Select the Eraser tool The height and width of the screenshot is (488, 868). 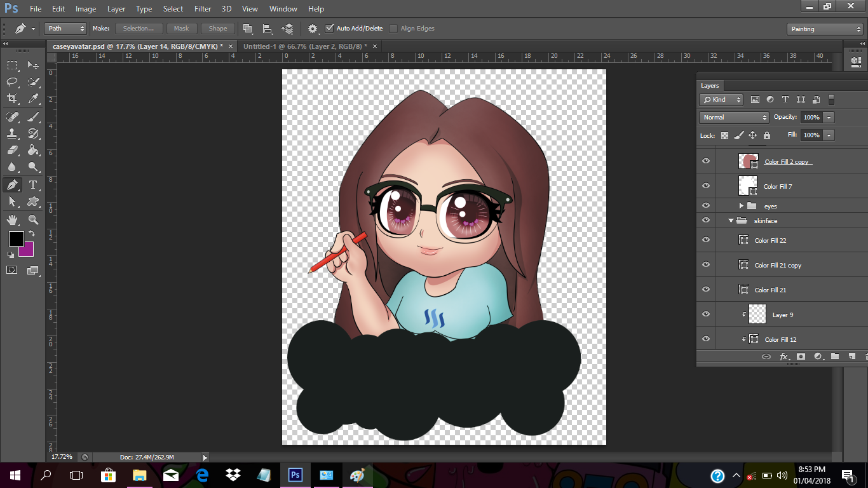tap(12, 151)
